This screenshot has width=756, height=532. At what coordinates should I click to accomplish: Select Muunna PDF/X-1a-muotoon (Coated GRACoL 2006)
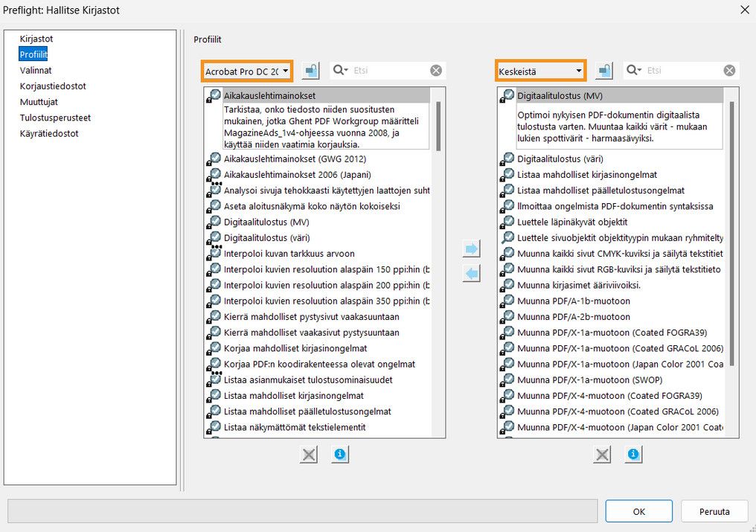(620, 349)
